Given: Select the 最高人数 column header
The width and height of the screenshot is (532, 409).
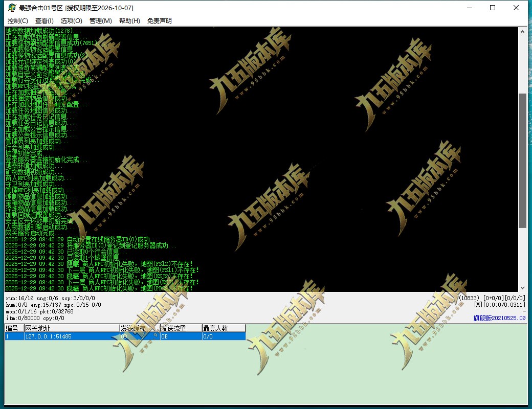Looking at the screenshot, I should pos(224,328).
